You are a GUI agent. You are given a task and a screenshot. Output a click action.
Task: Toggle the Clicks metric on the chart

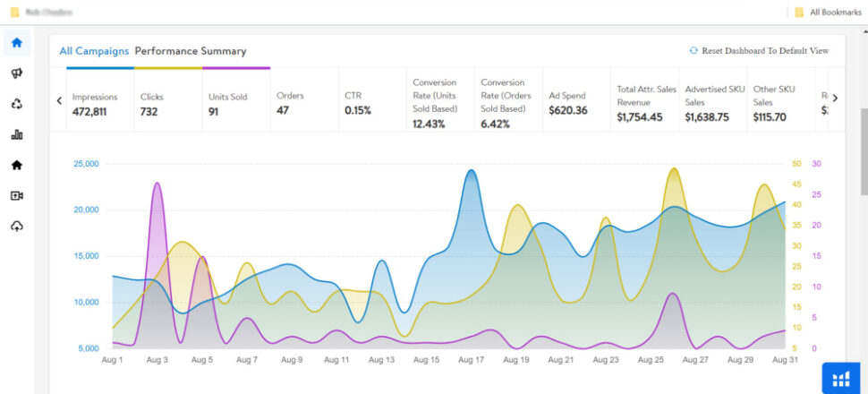coord(168,103)
